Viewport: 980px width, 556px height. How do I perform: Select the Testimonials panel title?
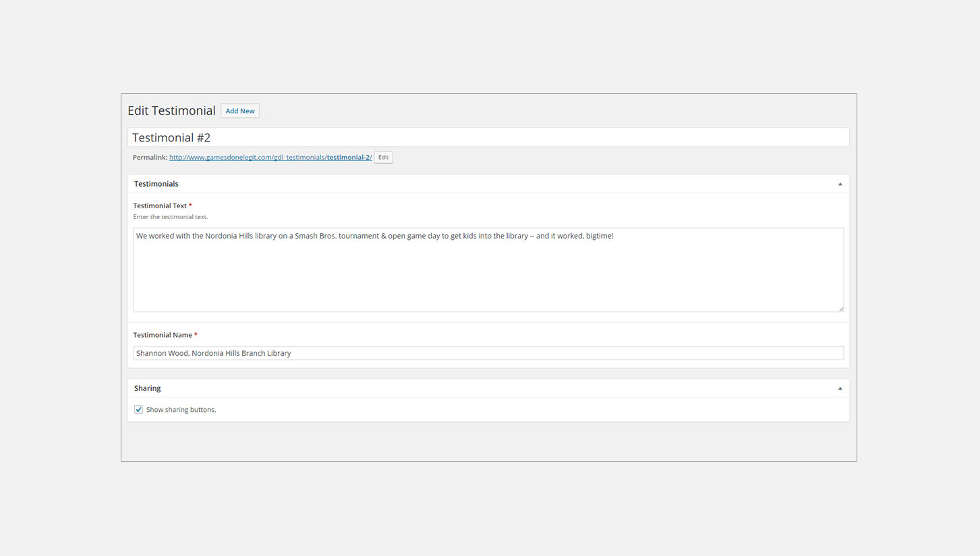point(156,183)
